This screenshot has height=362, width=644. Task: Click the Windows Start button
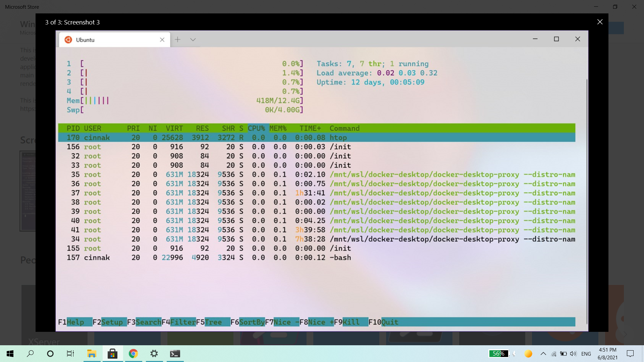pyautogui.click(x=10, y=354)
